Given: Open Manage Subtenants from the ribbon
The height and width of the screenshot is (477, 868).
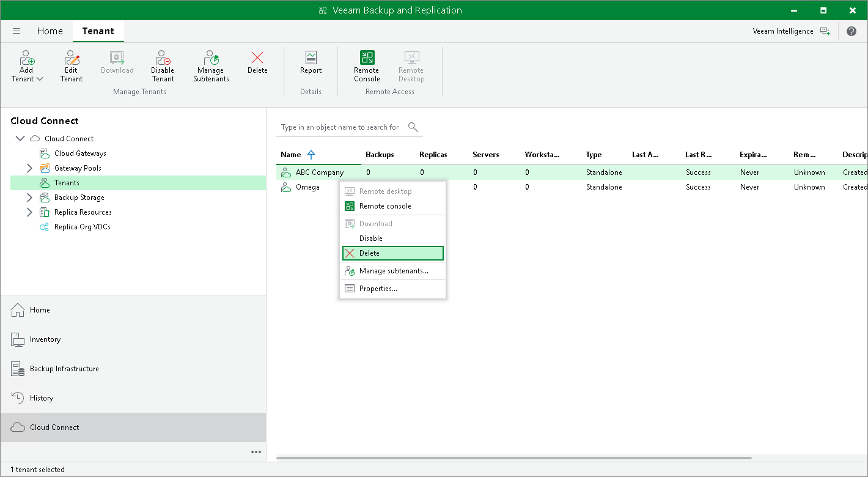Looking at the screenshot, I should pyautogui.click(x=211, y=66).
